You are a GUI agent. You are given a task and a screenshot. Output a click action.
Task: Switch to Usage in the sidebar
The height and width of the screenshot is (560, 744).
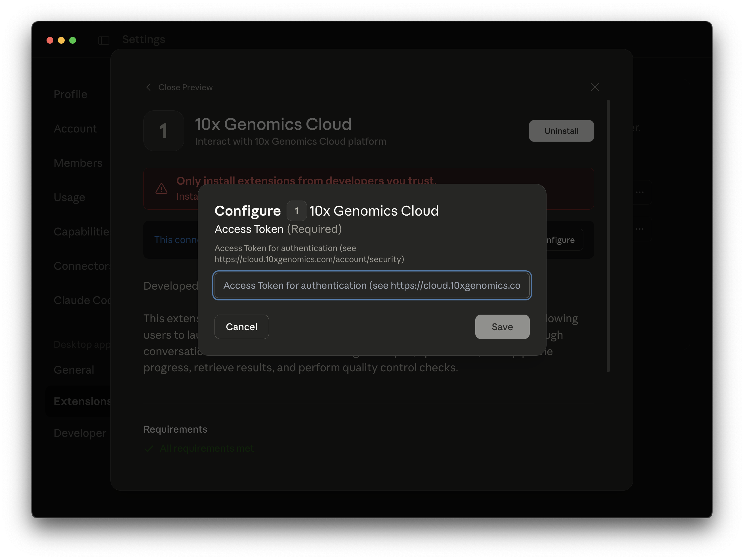tap(69, 197)
